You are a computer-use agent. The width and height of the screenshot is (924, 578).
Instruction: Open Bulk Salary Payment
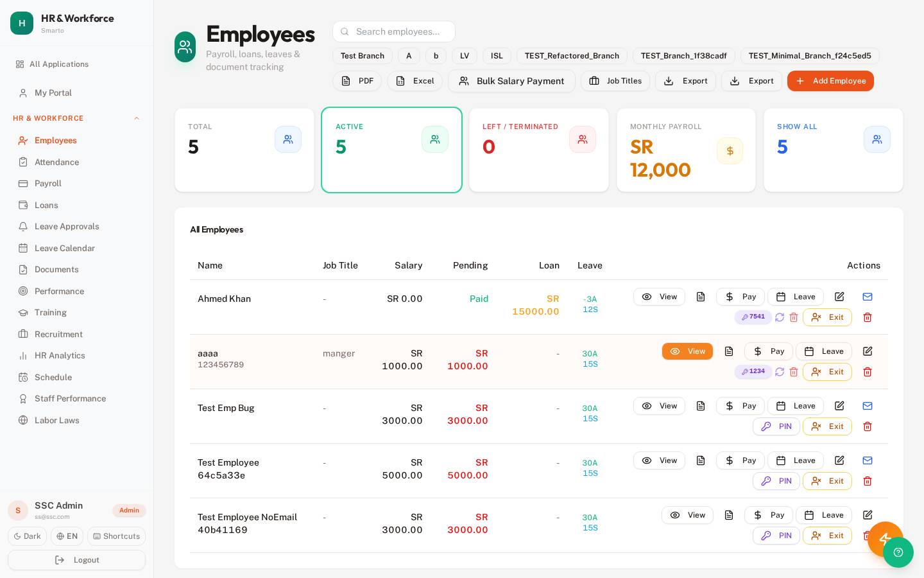point(511,81)
